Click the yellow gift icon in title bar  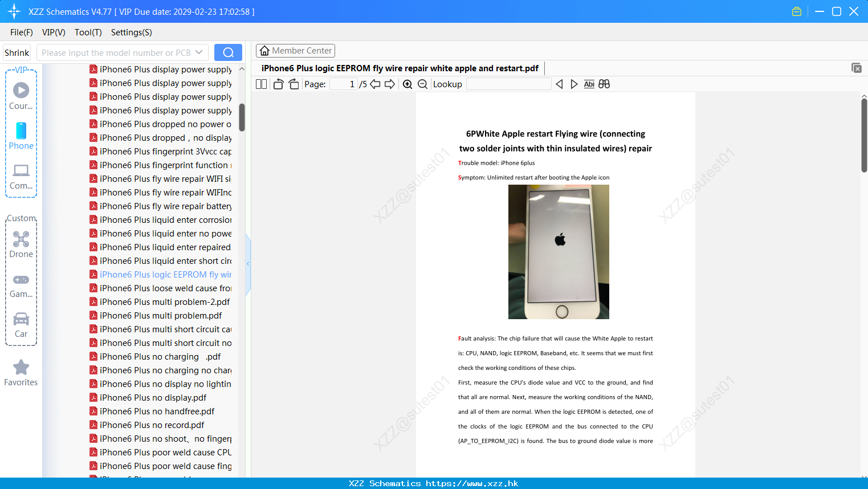[797, 11]
